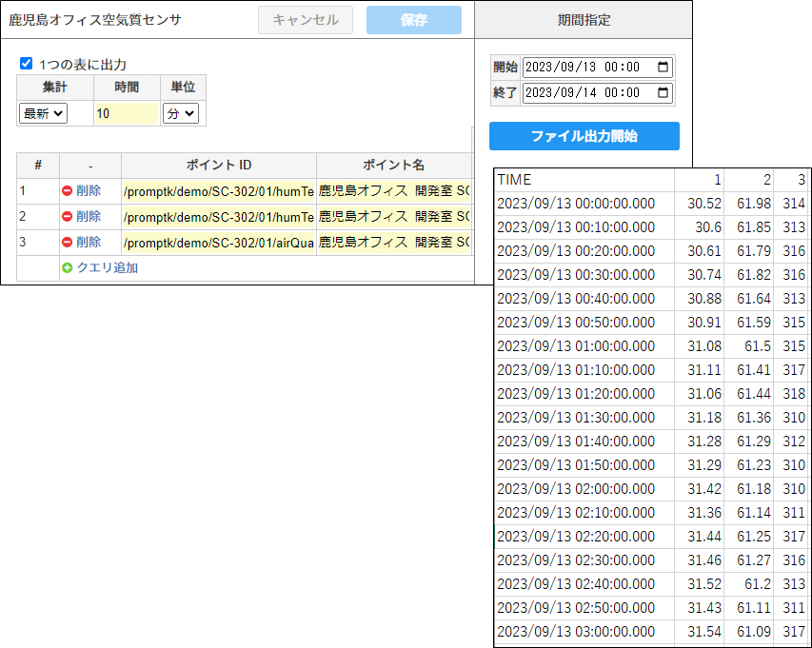The image size is (812, 648).
Task: Click value 61.5 in the 01:00 row
Action: tap(758, 346)
